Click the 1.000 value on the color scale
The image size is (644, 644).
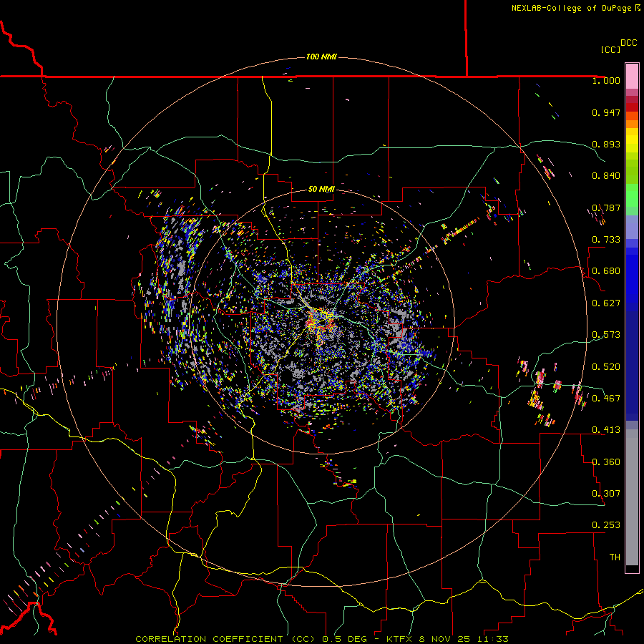606,80
